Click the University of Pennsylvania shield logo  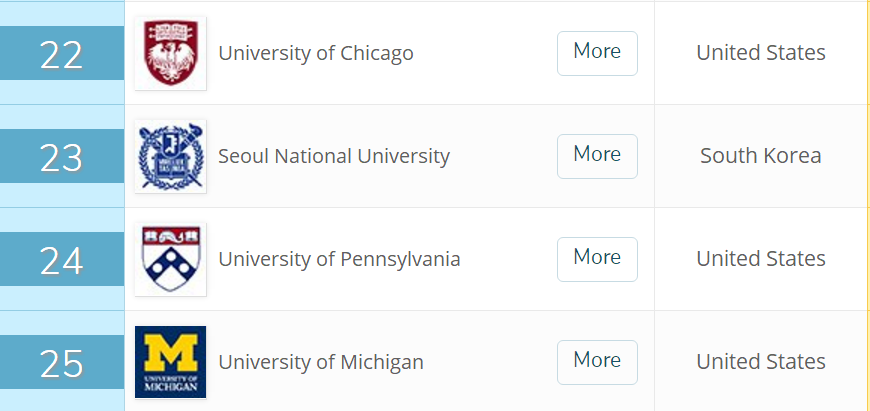coord(170,260)
